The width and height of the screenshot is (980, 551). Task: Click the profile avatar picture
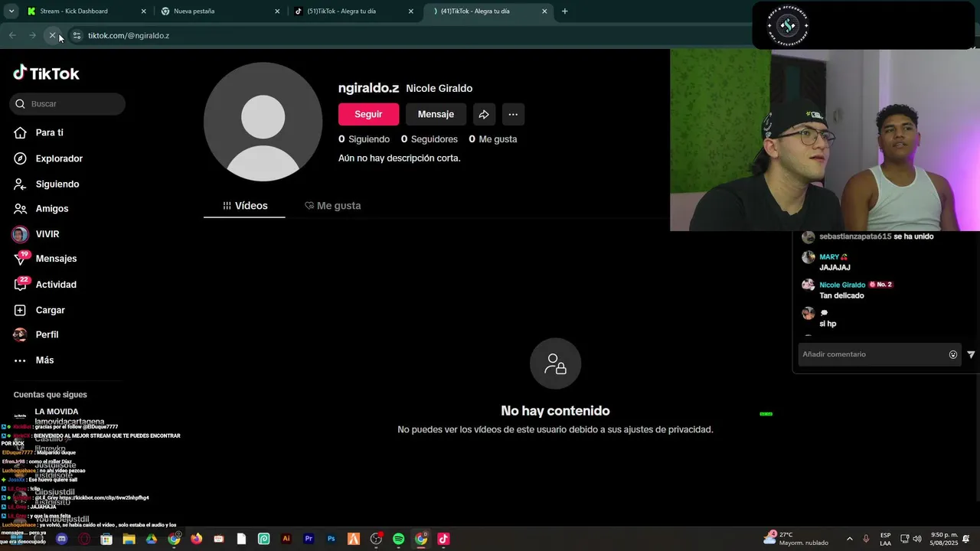(x=263, y=122)
